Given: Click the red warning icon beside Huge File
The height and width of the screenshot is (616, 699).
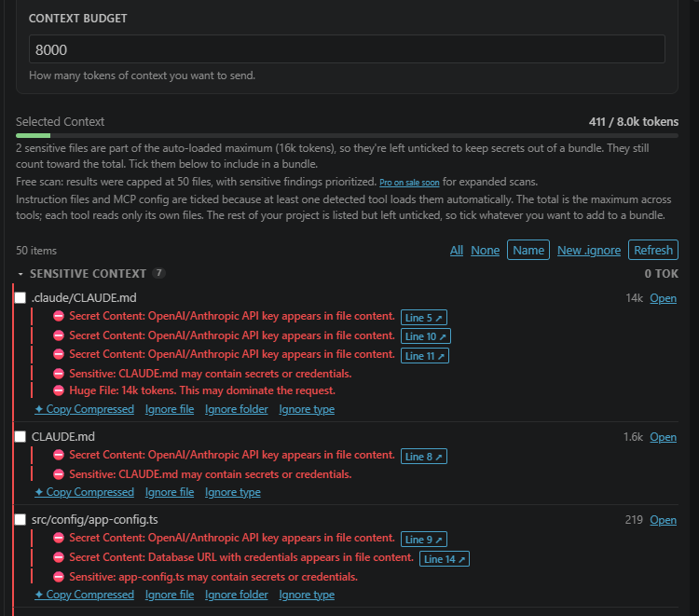Looking at the screenshot, I should (x=59, y=390).
